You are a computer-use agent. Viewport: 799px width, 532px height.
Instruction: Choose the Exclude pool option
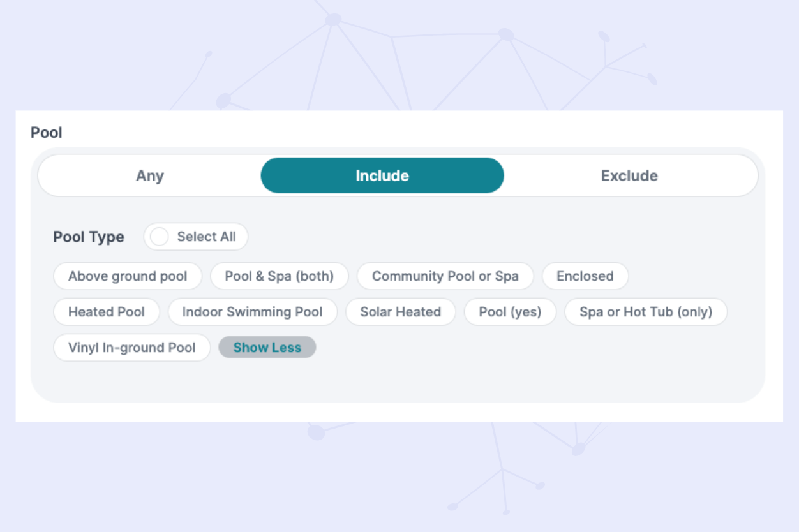pos(629,175)
